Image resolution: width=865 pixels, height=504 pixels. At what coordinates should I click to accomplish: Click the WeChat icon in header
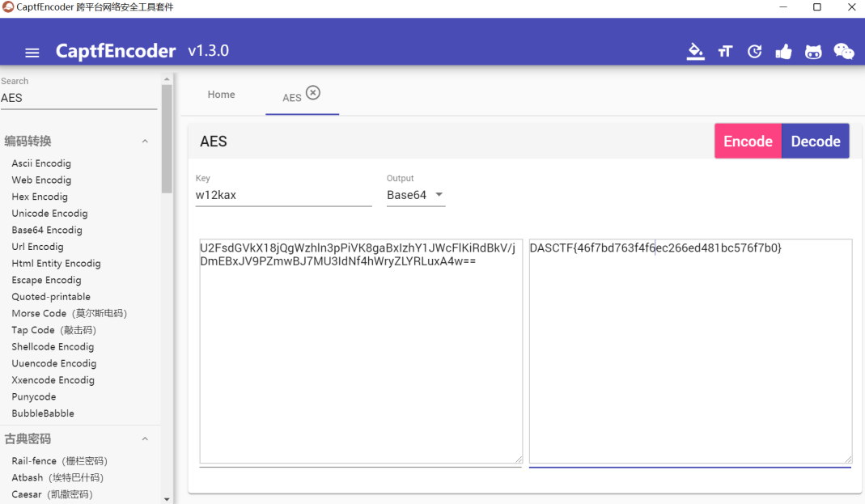tap(843, 52)
